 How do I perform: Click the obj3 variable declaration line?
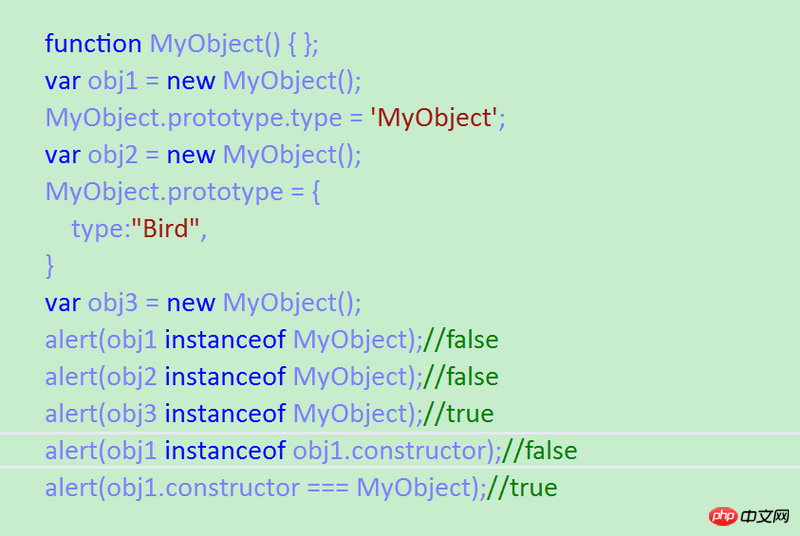pyautogui.click(x=203, y=303)
